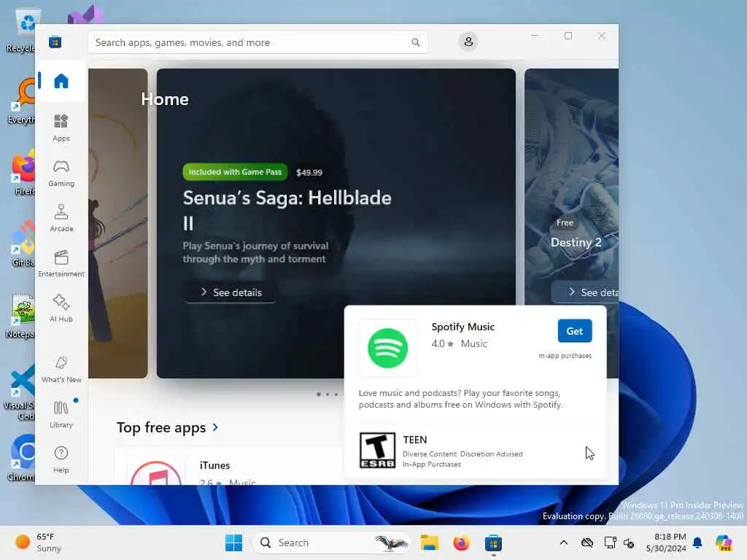
Task: Click the Visual Studio Code desktop shortcut
Action: (20, 393)
